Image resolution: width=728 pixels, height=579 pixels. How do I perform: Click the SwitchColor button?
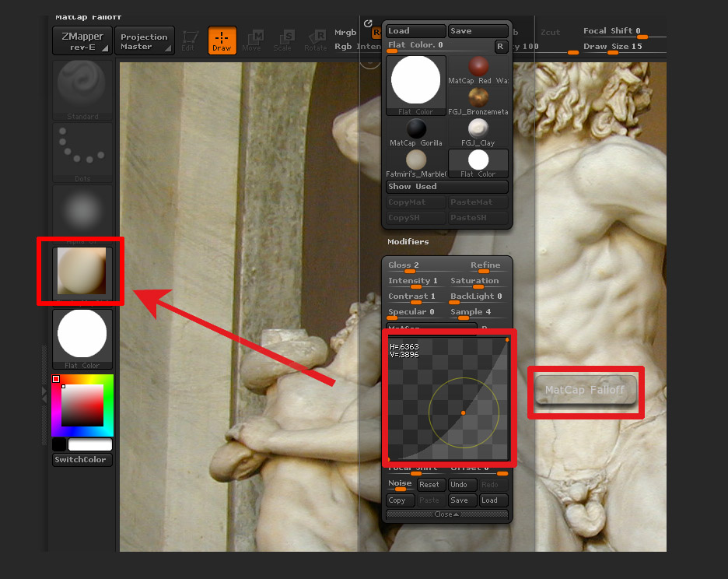tap(82, 460)
